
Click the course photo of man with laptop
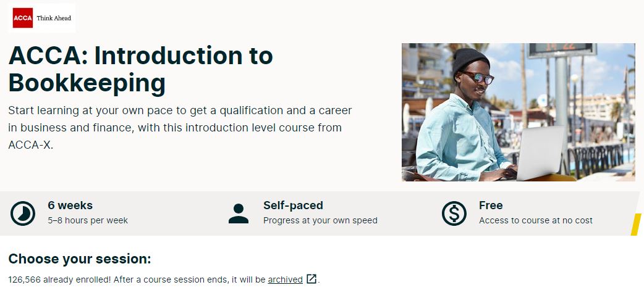(x=519, y=112)
